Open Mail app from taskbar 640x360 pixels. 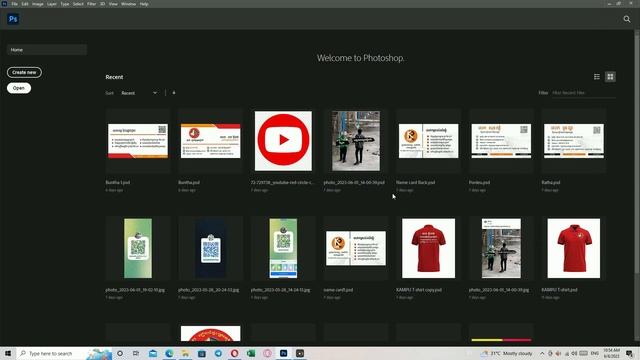[153, 353]
